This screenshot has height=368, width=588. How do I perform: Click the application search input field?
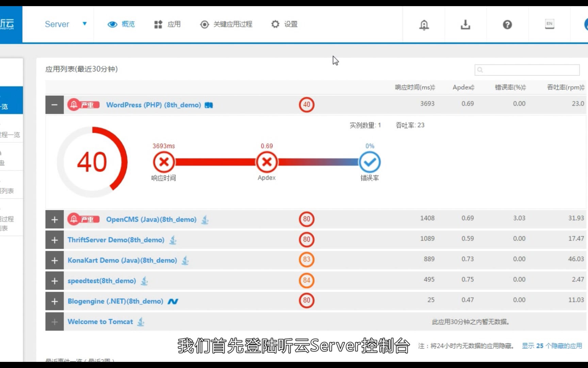[527, 70]
